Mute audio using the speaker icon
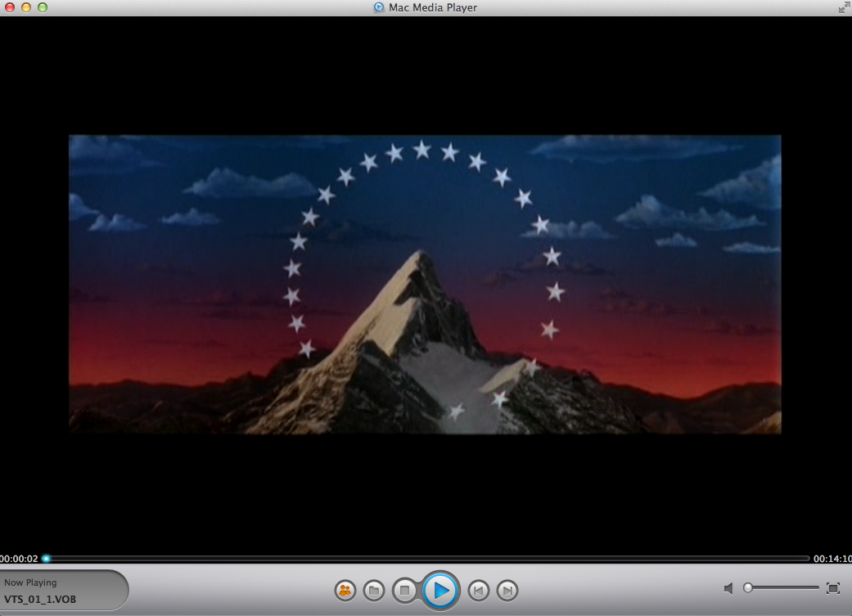 728,588
